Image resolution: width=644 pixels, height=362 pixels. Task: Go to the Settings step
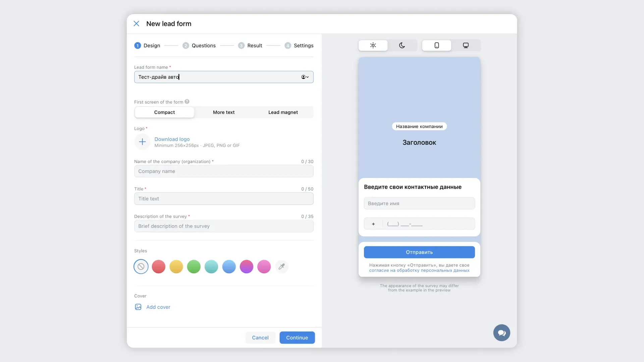[303, 46]
